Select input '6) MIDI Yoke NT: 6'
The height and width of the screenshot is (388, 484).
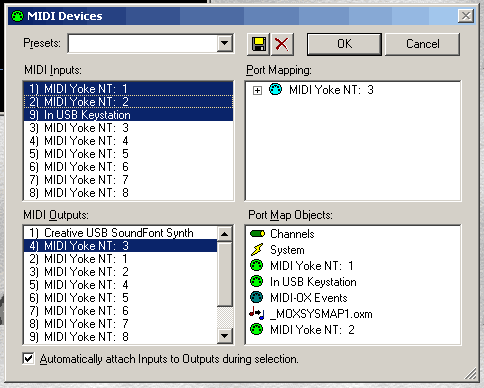coord(128,167)
